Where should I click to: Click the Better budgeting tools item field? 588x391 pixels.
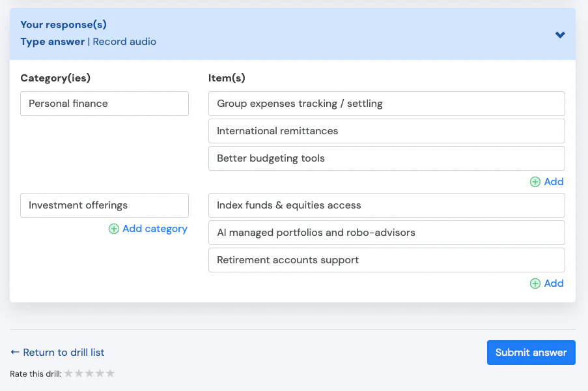pyautogui.click(x=387, y=158)
